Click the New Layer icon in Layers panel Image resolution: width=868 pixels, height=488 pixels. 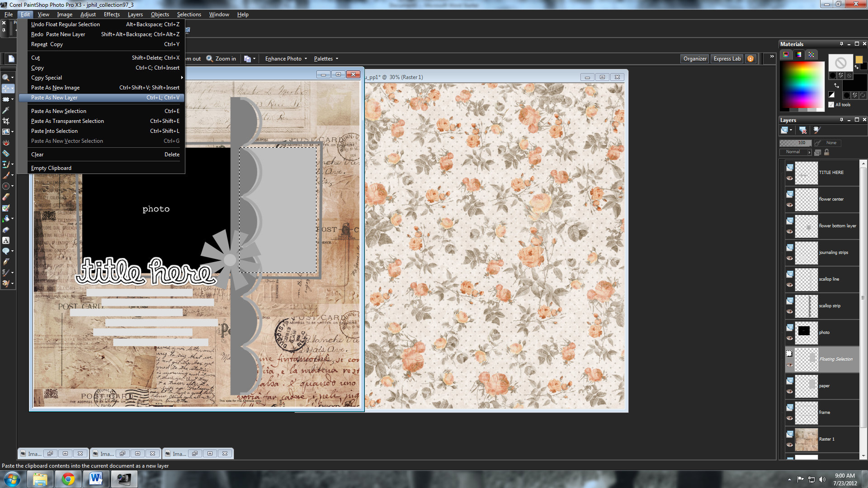pos(786,130)
